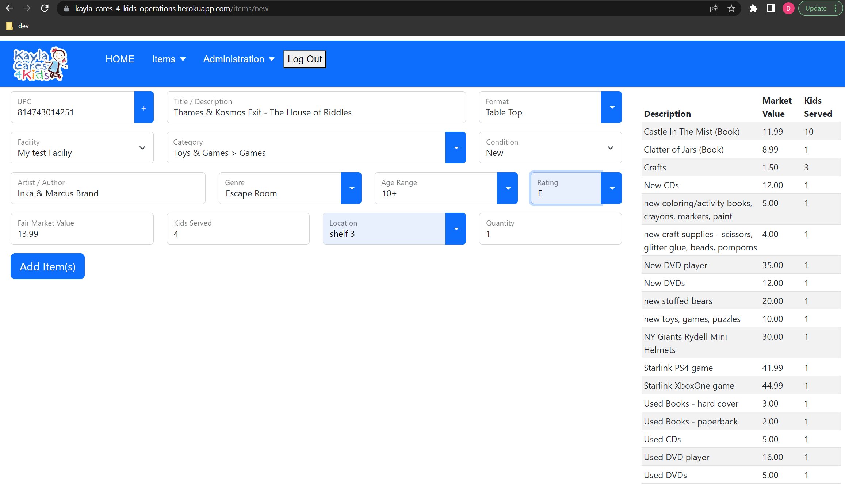
Task: Click the Kids Served column header
Action: pyautogui.click(x=818, y=107)
